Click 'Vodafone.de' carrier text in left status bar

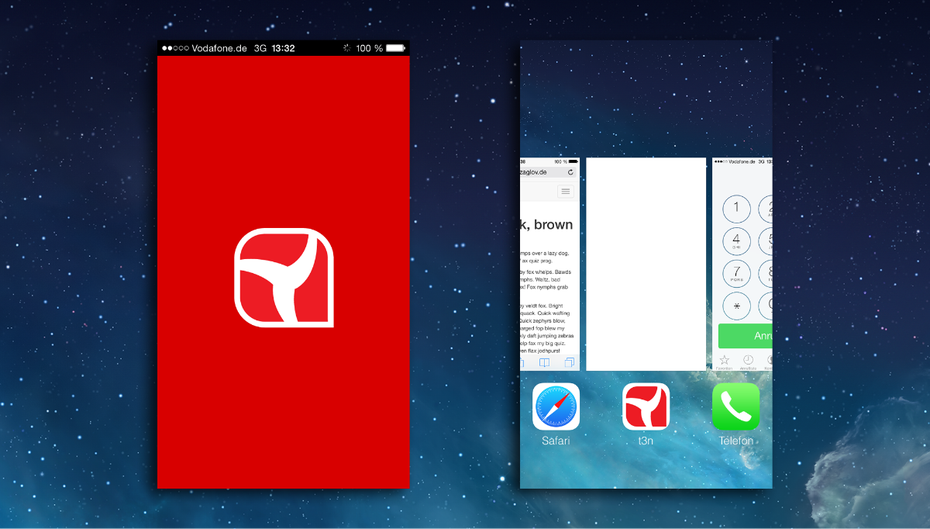[219, 48]
